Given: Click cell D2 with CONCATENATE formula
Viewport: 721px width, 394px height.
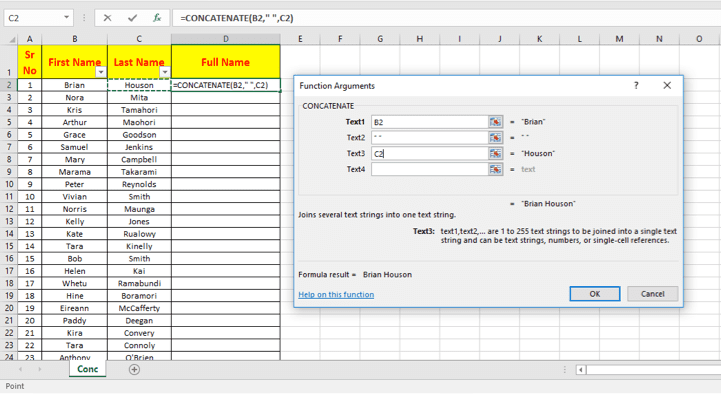Looking at the screenshot, I should pos(226,85).
